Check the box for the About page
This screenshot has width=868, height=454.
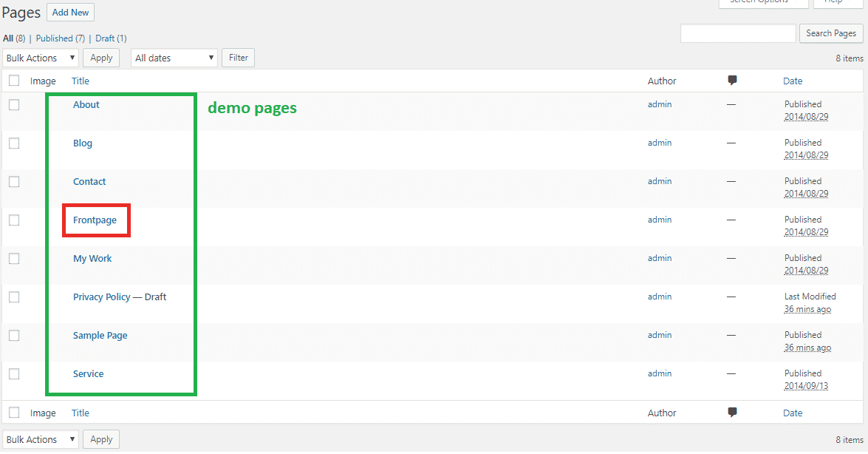pos(14,105)
